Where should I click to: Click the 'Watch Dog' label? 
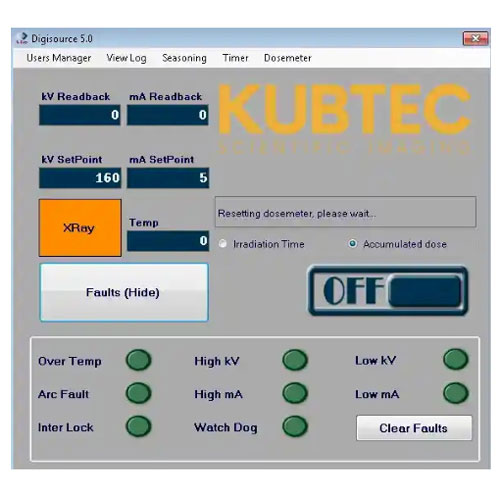coord(226,428)
